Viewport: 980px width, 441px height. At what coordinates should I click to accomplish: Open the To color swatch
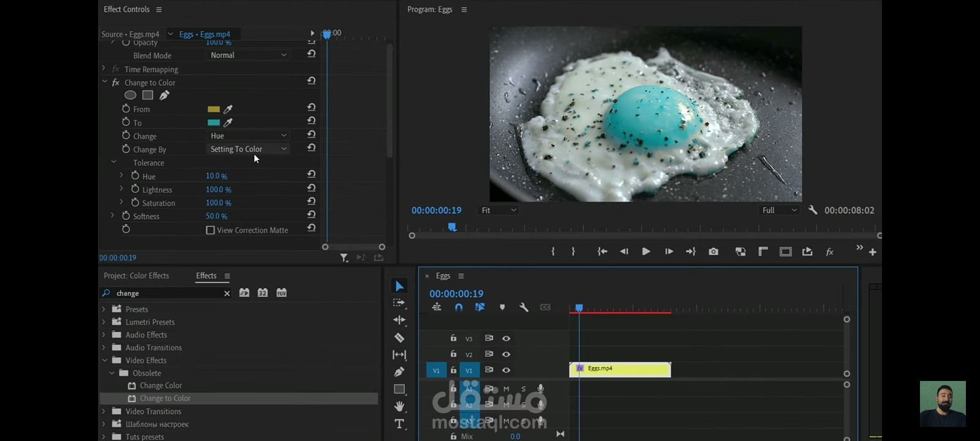coord(213,123)
